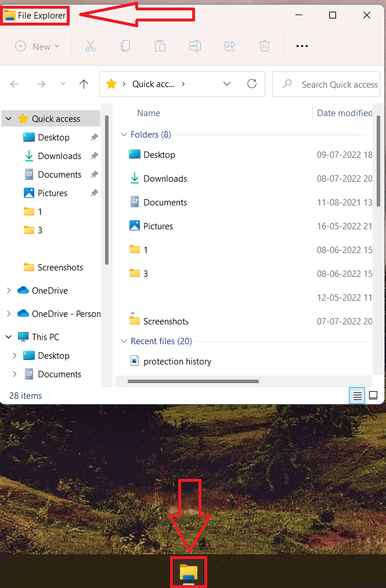Open the New item dropdown
386x588 pixels.
pyautogui.click(x=37, y=46)
